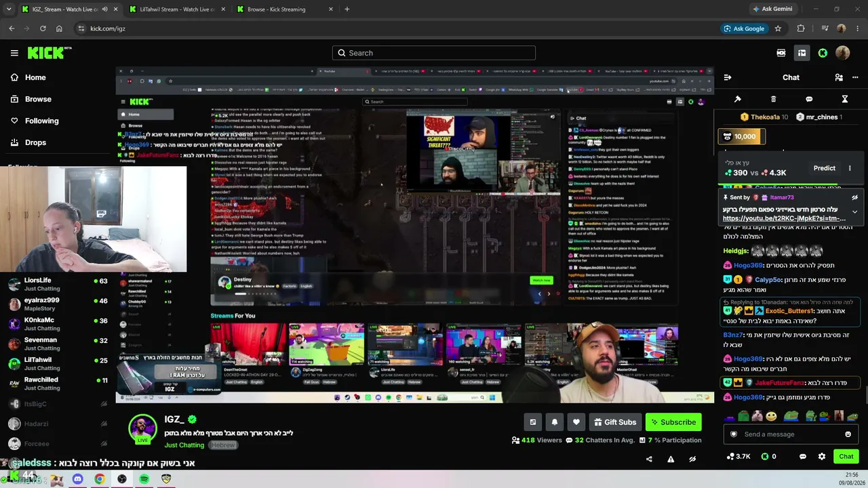The width and height of the screenshot is (868, 488).
Task: Click the chat bubble mode icon
Action: pyautogui.click(x=809, y=99)
